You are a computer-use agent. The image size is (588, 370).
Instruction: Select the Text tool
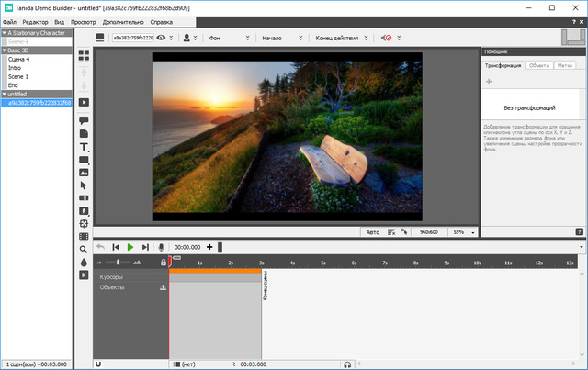tap(84, 147)
